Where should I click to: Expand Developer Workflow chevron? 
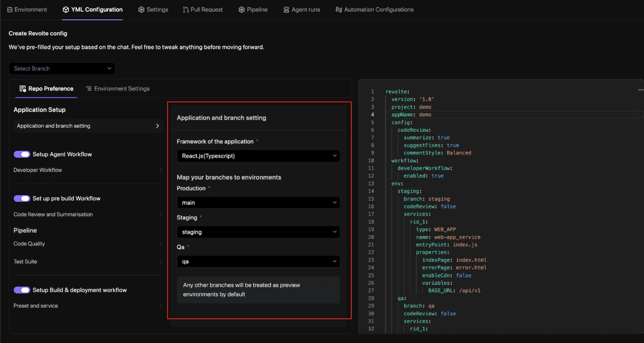pos(160,170)
